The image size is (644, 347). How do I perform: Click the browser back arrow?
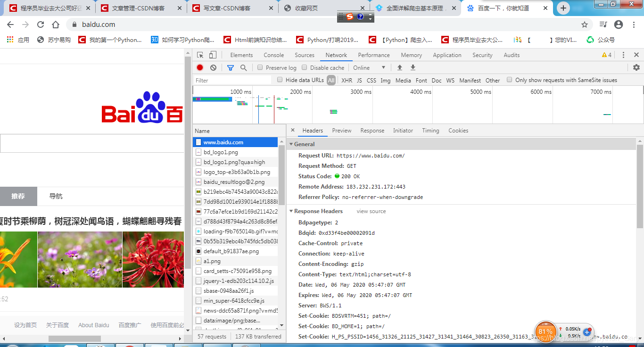10,25
